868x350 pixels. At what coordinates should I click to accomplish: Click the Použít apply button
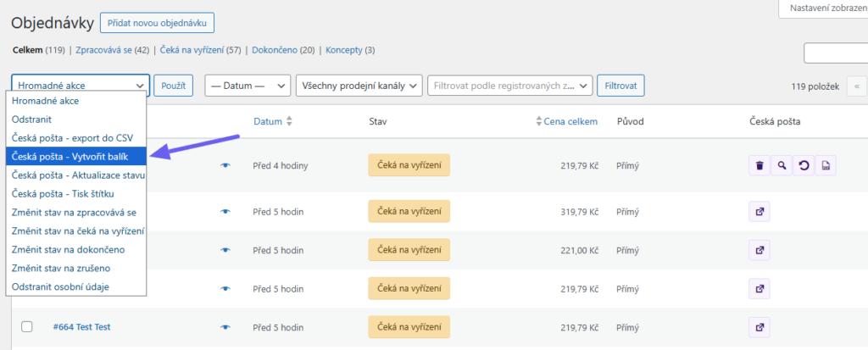pyautogui.click(x=173, y=86)
